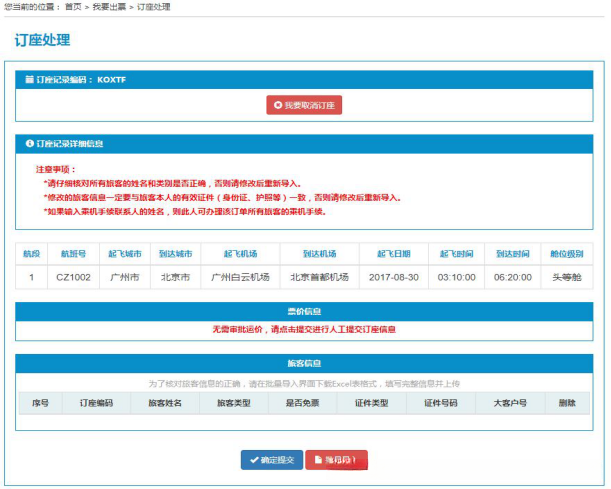
Task: Click the 我要取消订座 cancel button
Action: tap(304, 105)
